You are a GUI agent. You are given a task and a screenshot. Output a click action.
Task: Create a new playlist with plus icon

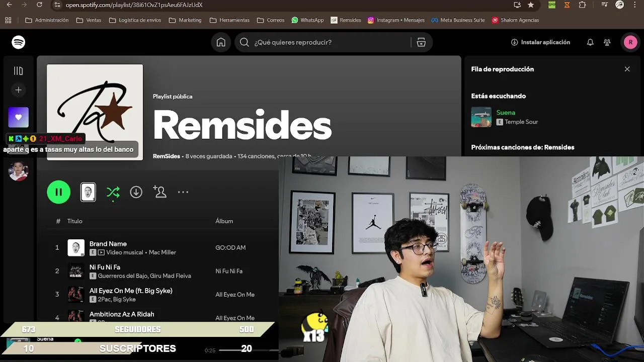(19, 90)
